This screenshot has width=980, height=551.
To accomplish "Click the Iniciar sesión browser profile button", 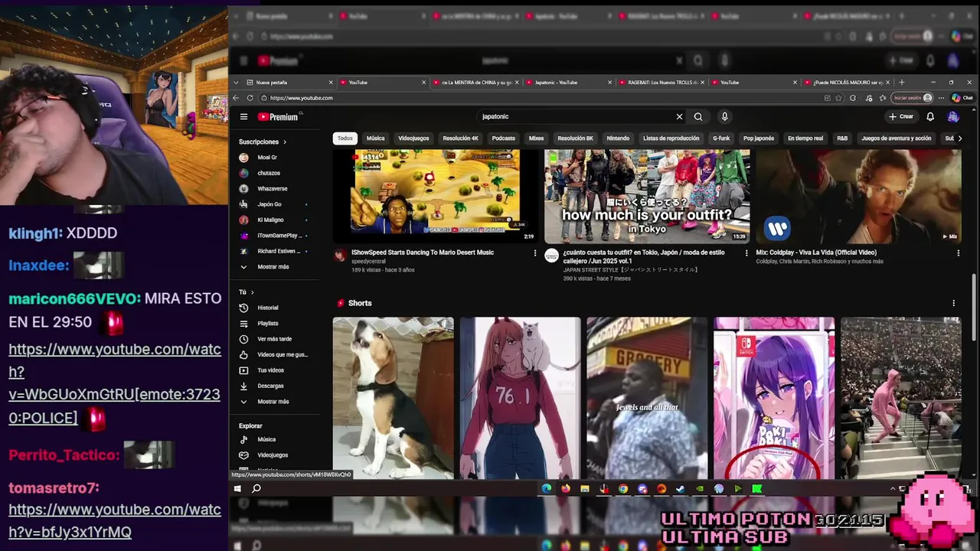I will 913,98.
